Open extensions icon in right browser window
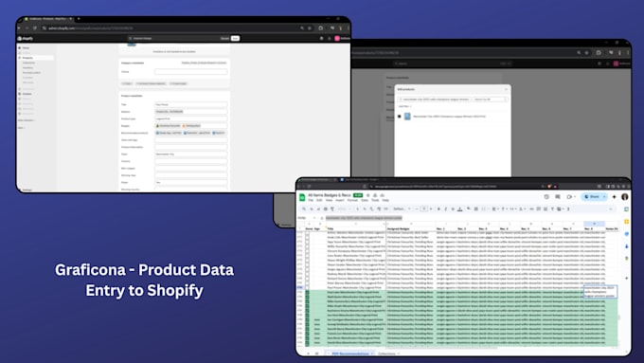The height and width of the screenshot is (363, 644). tap(599, 53)
